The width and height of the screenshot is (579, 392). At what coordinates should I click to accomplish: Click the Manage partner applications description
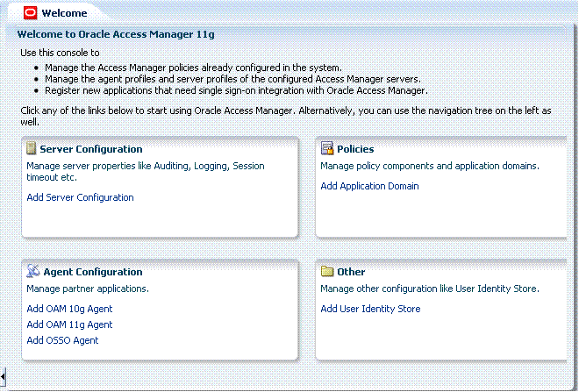pos(88,289)
